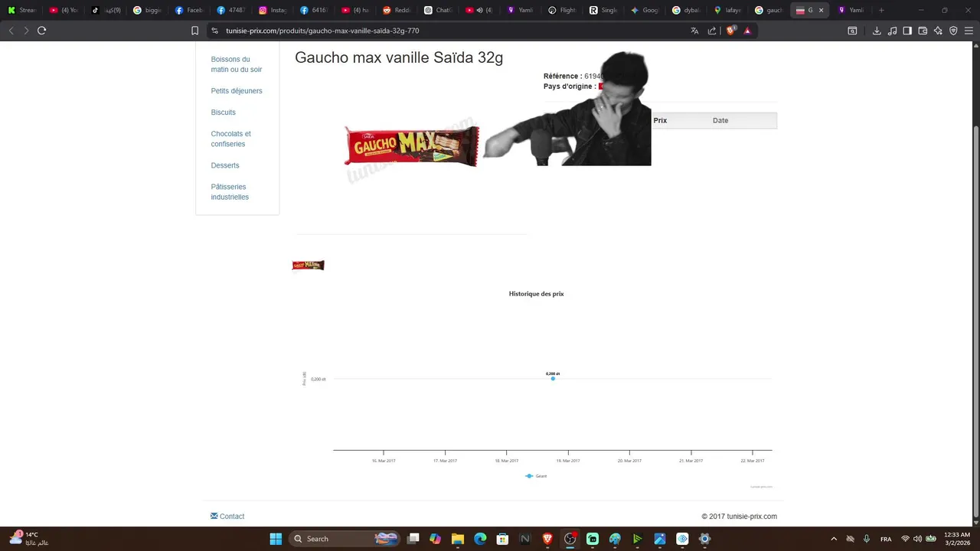
Task: Open Task View from the taskbar
Action: [413, 539]
